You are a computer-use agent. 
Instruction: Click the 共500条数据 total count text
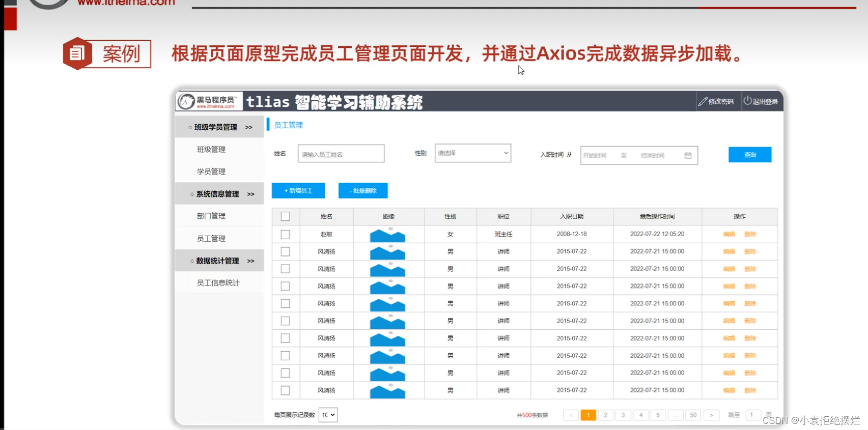(x=533, y=415)
